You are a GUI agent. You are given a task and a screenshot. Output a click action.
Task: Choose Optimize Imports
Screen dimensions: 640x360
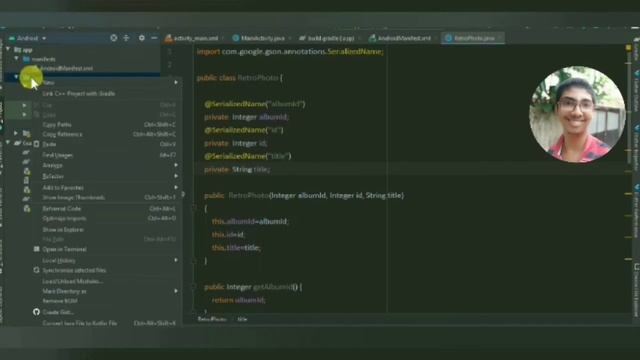click(x=107, y=218)
